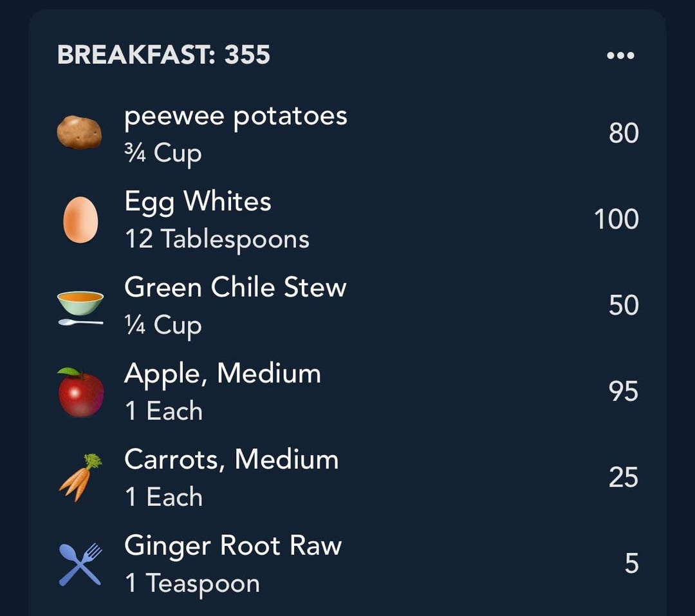Open the Apple, Medium food entry
Viewport: 695px width, 616px height.
tap(347, 392)
